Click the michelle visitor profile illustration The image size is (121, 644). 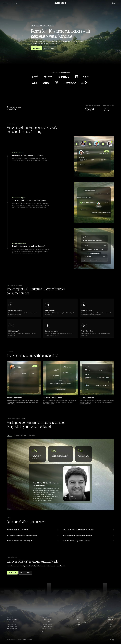[x=94, y=156]
